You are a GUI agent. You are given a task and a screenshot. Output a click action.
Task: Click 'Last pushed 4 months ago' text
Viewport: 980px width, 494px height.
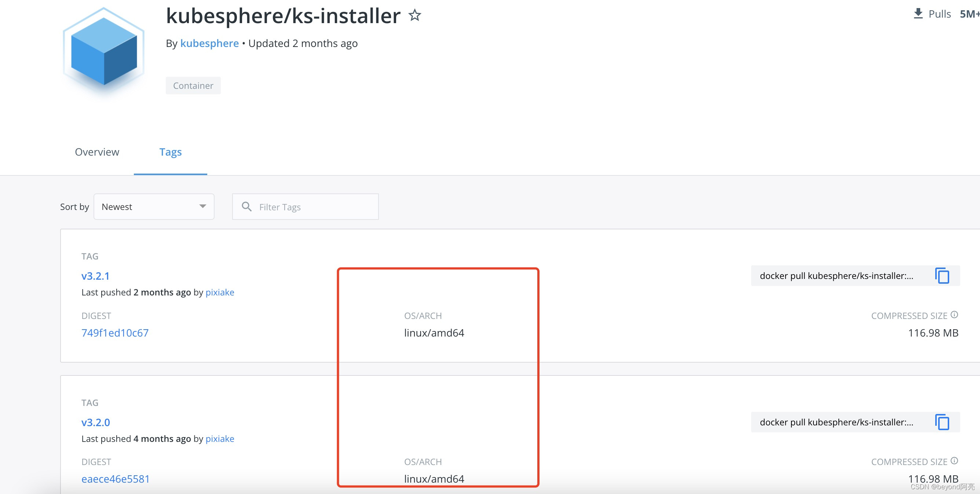(x=136, y=439)
